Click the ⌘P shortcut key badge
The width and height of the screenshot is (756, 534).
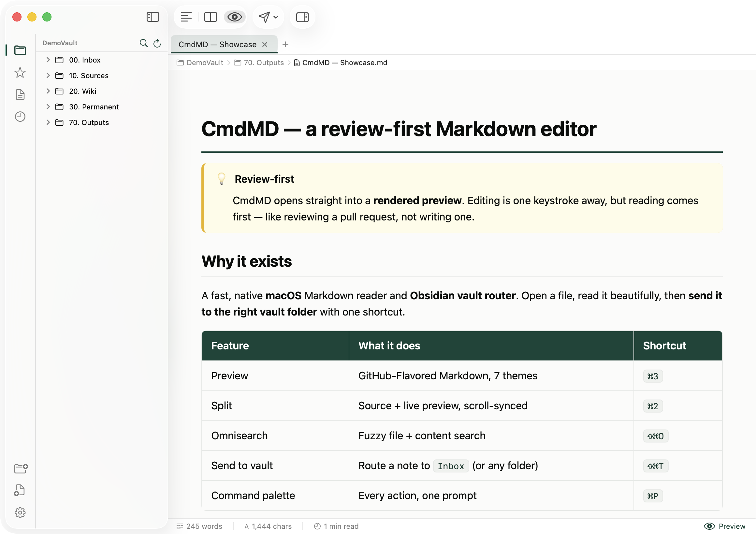653,496
